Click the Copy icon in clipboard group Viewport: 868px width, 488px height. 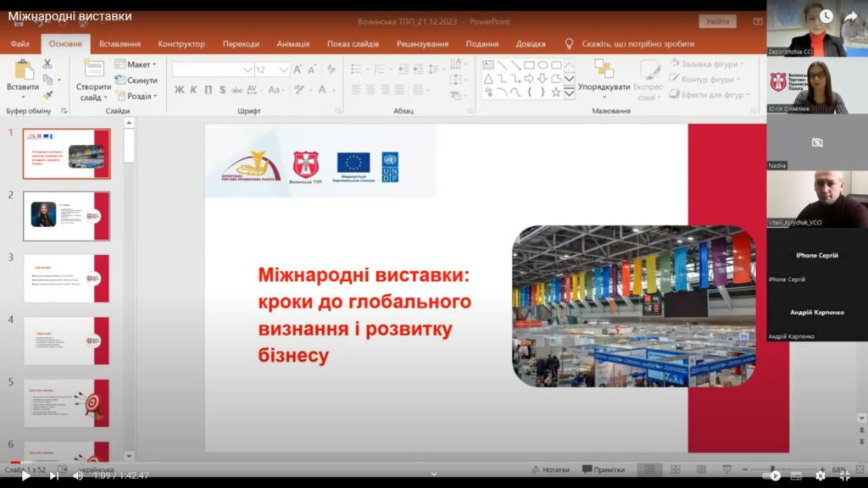point(48,80)
